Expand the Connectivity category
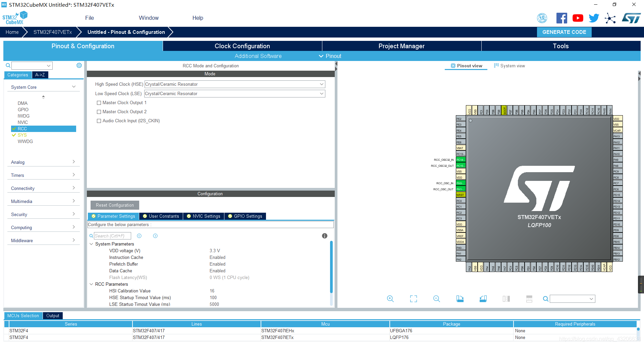Viewport: 644px width, 345px height. 74,188
